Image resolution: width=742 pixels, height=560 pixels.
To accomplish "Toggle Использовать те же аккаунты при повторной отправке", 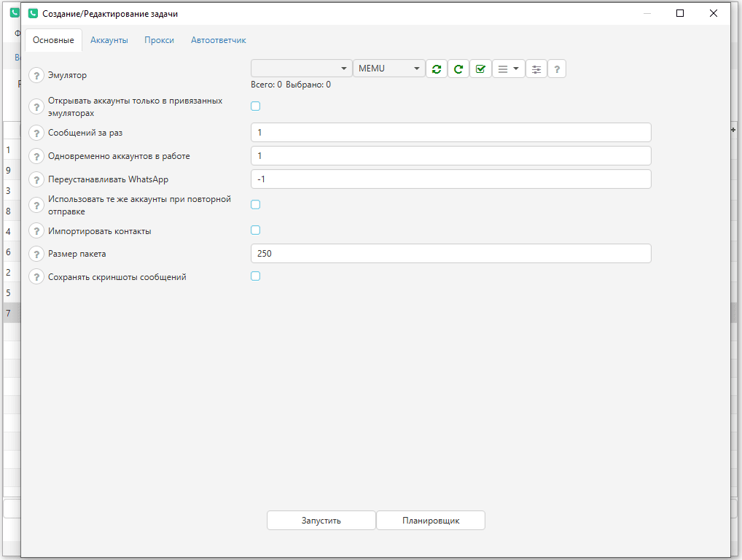I will pyautogui.click(x=256, y=204).
